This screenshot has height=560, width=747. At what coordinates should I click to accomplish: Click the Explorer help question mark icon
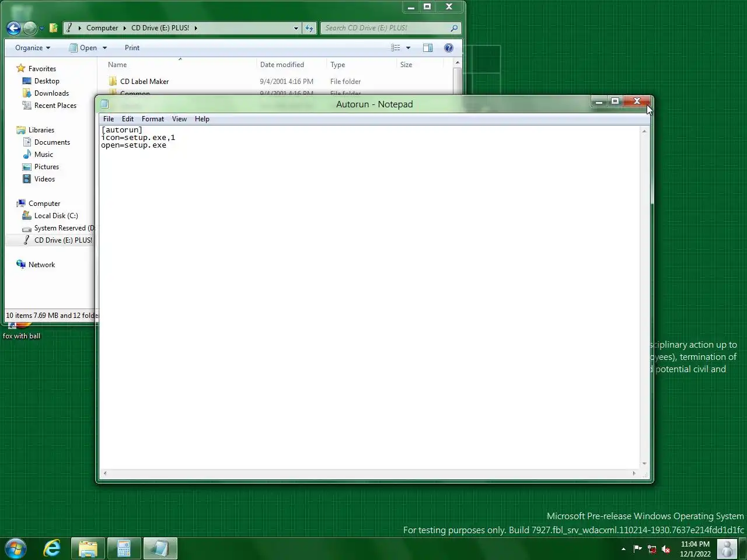tap(449, 48)
